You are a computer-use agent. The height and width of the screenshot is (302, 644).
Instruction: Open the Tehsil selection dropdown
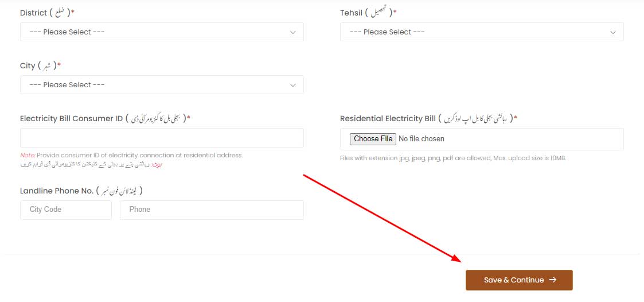pyautogui.click(x=482, y=32)
